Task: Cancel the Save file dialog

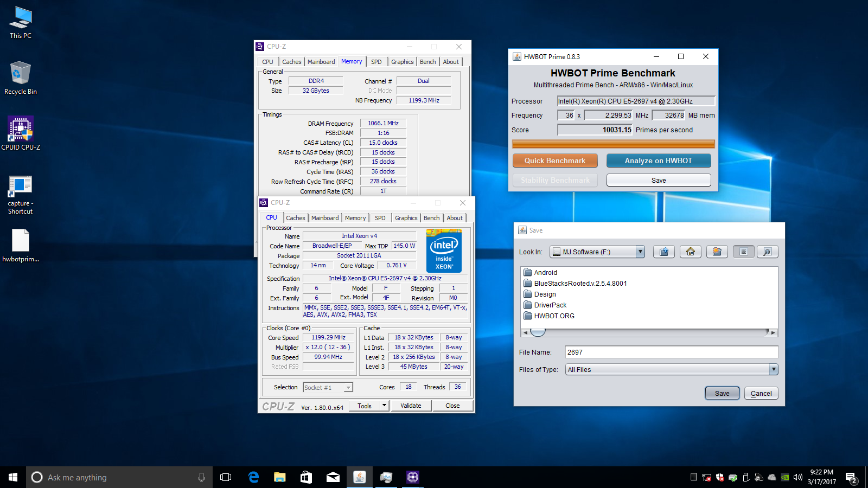Action: (761, 393)
